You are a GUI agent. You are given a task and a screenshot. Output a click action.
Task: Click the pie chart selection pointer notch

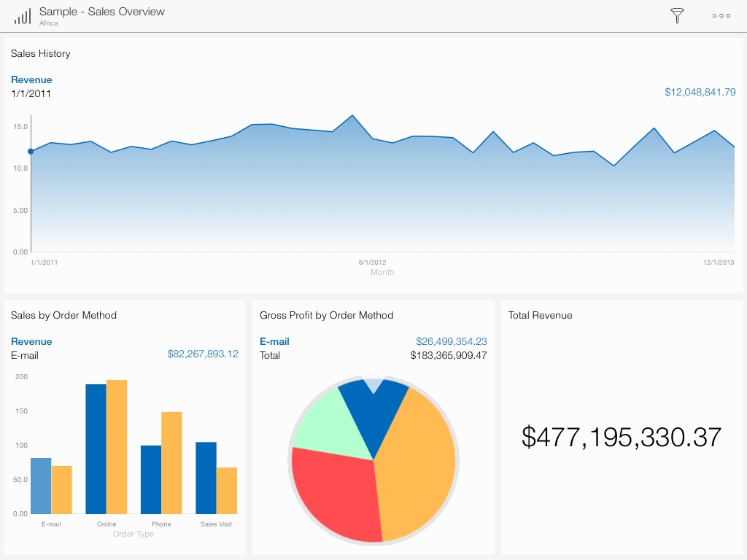click(x=373, y=385)
